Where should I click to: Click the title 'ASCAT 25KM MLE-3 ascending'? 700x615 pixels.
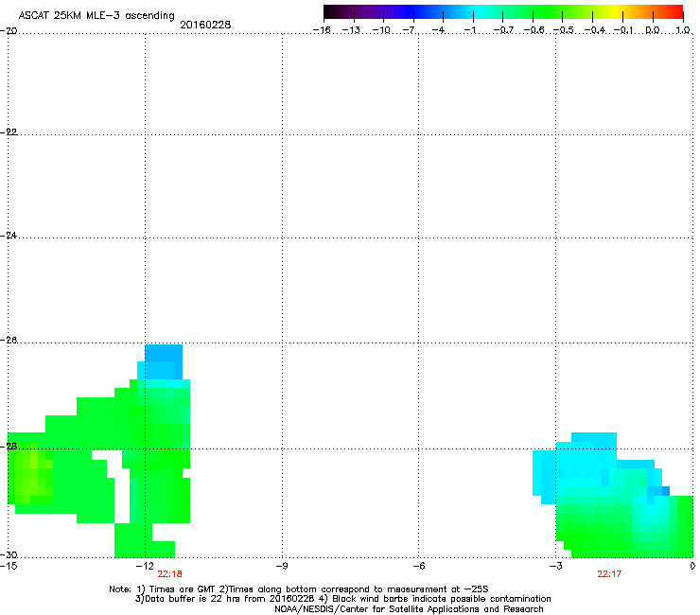click(x=96, y=16)
